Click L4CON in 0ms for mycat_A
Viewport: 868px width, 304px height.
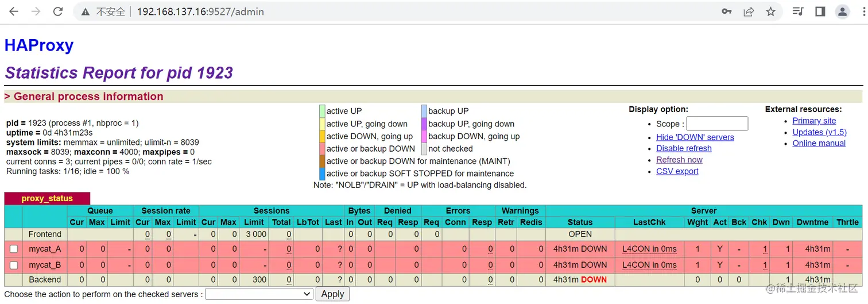pyautogui.click(x=649, y=249)
